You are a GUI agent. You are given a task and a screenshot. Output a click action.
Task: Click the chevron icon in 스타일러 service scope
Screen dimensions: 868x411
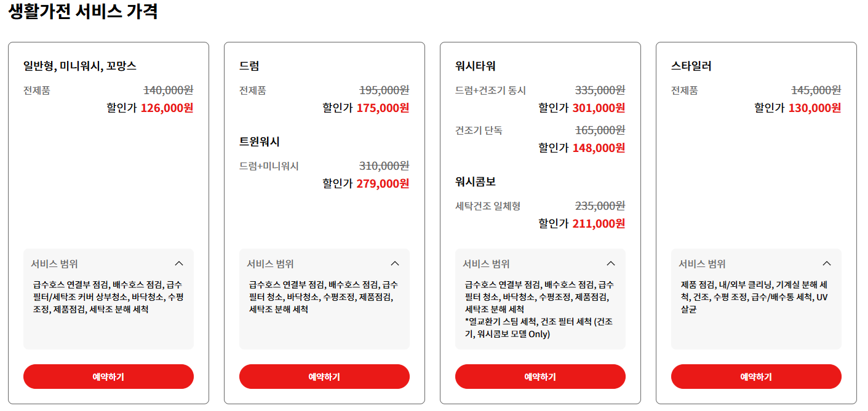pyautogui.click(x=827, y=263)
